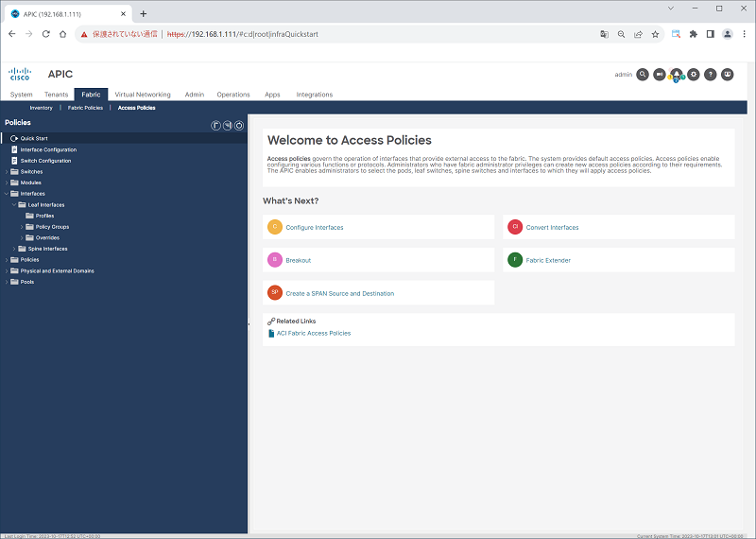756x539 pixels.
Task: Open the Integrations tab
Action: 315,95
